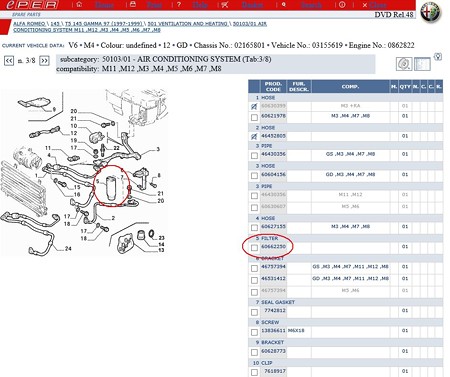Go to previous table page arrow
Viewport: 450px width, 377px height.
point(9,61)
